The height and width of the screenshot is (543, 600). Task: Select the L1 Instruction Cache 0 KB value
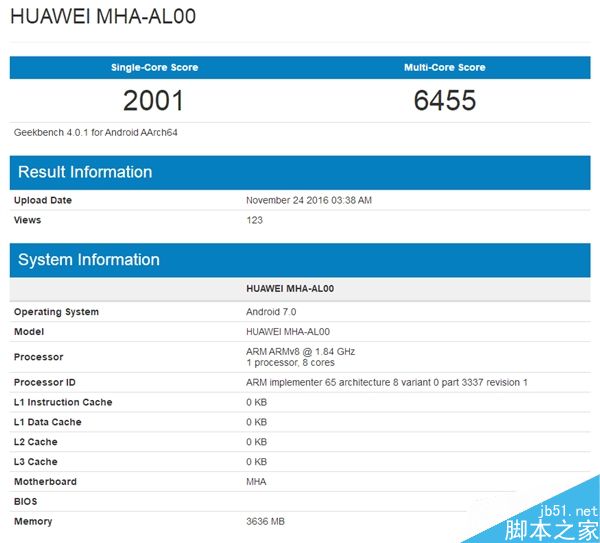point(256,402)
